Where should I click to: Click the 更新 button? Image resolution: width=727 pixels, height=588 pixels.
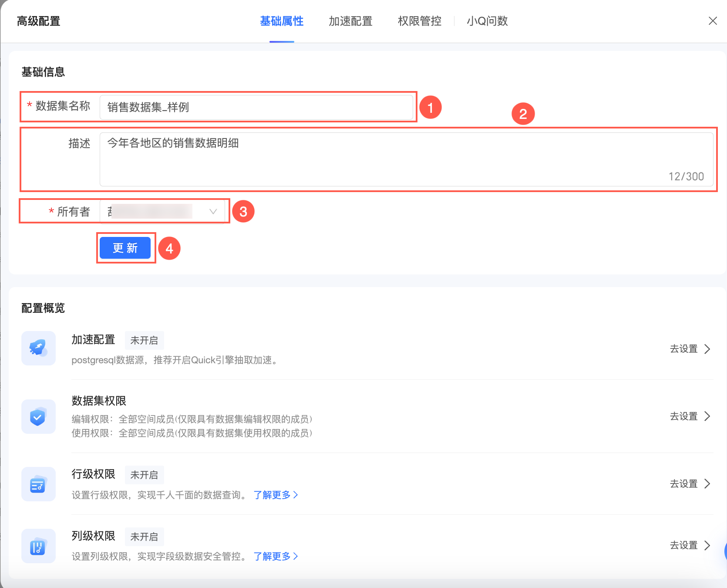[125, 248]
